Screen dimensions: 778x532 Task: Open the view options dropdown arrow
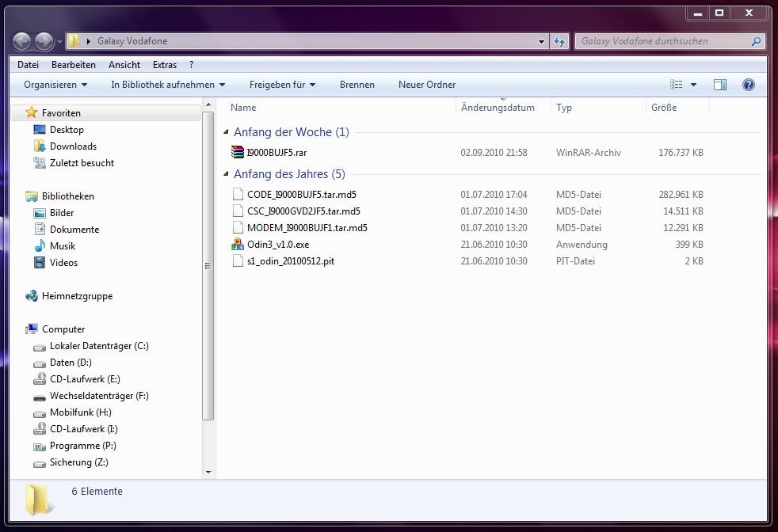(694, 85)
